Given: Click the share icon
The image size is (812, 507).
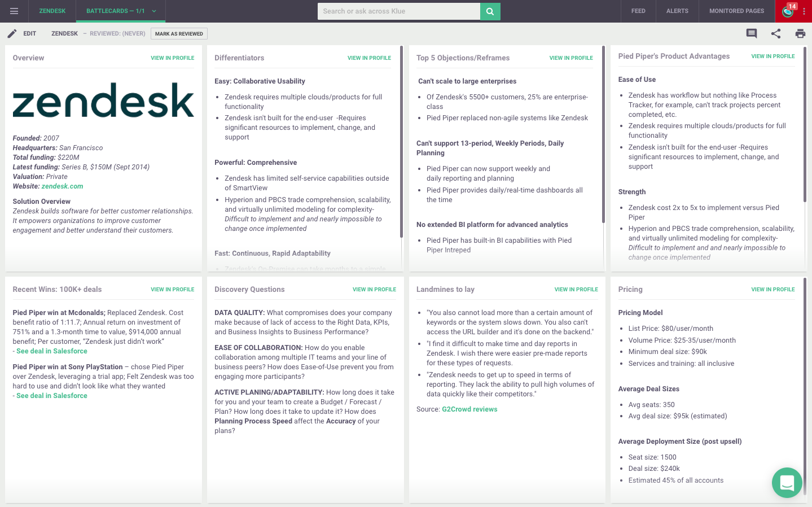Looking at the screenshot, I should 776,34.
